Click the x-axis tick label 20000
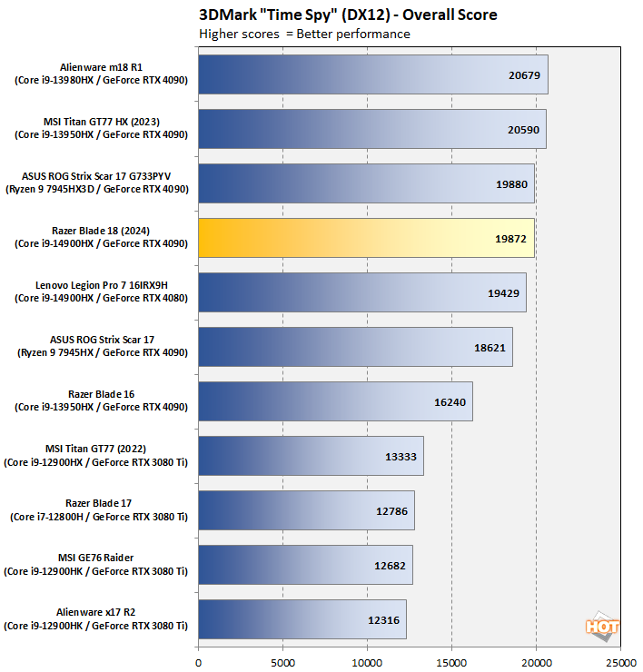643x672 pixels. [536, 663]
